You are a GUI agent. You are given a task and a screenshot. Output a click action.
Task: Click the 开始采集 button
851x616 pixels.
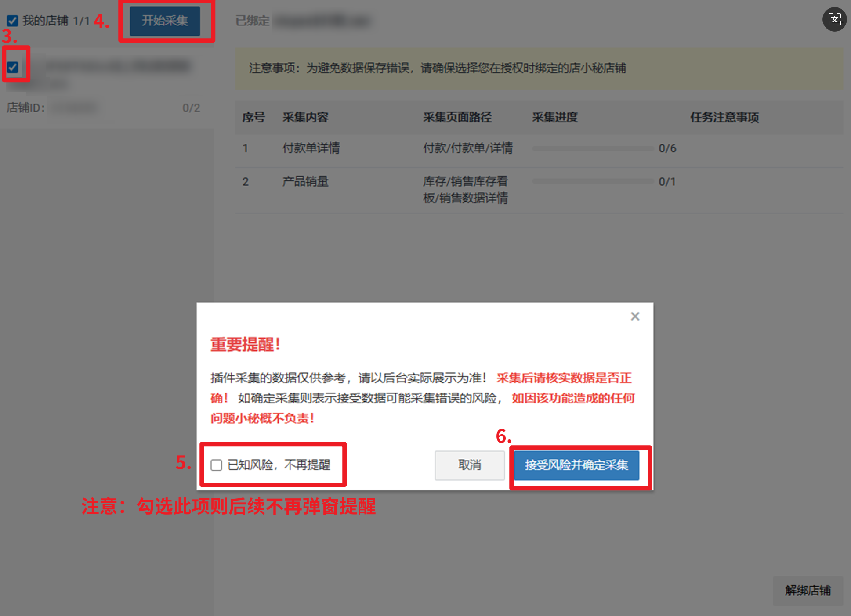click(165, 21)
